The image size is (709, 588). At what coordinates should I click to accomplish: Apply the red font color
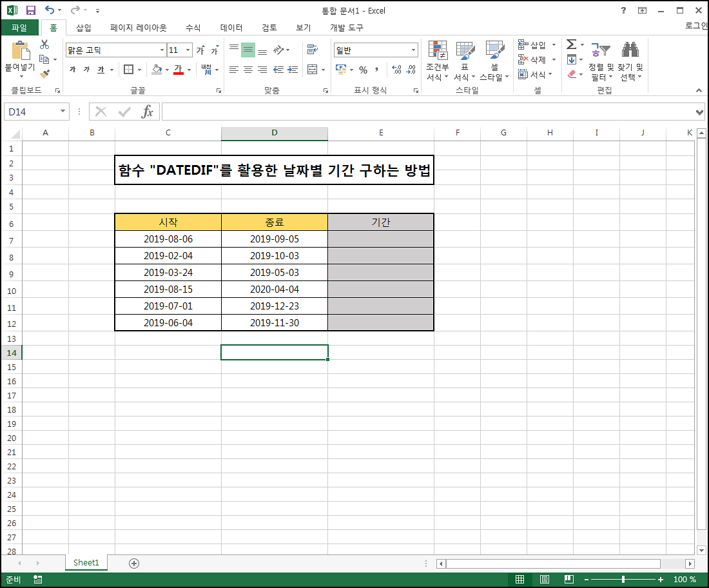(x=179, y=70)
